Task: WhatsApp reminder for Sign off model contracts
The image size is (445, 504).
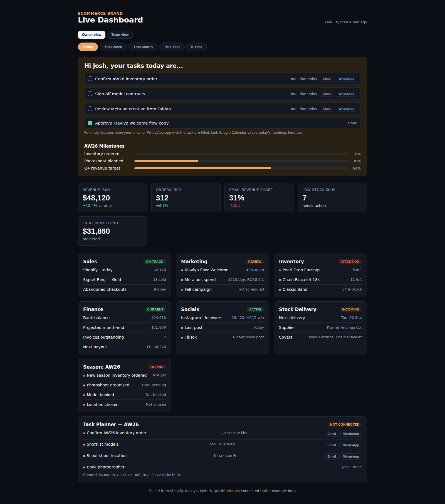Action: coord(346,94)
